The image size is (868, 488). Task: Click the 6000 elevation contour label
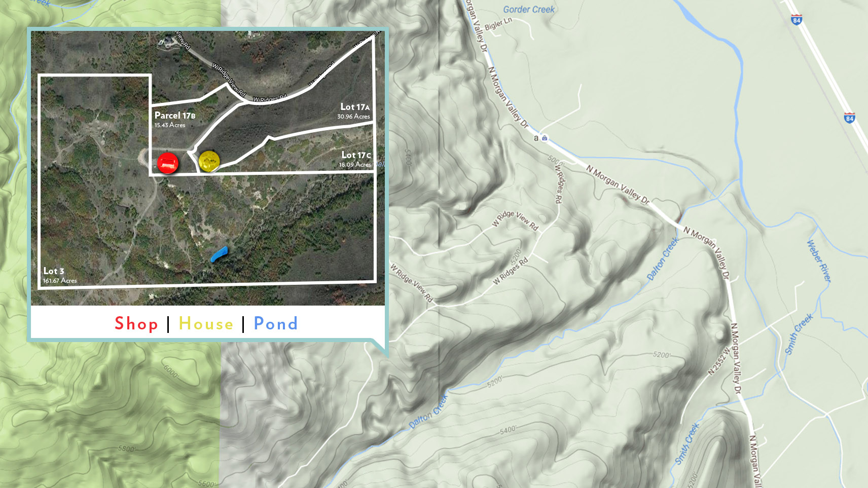click(x=171, y=371)
